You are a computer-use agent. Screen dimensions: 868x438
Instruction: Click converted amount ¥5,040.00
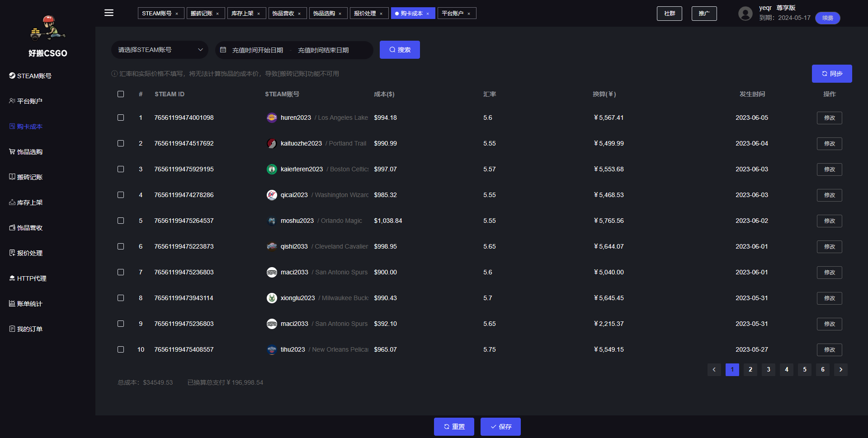pyautogui.click(x=609, y=272)
